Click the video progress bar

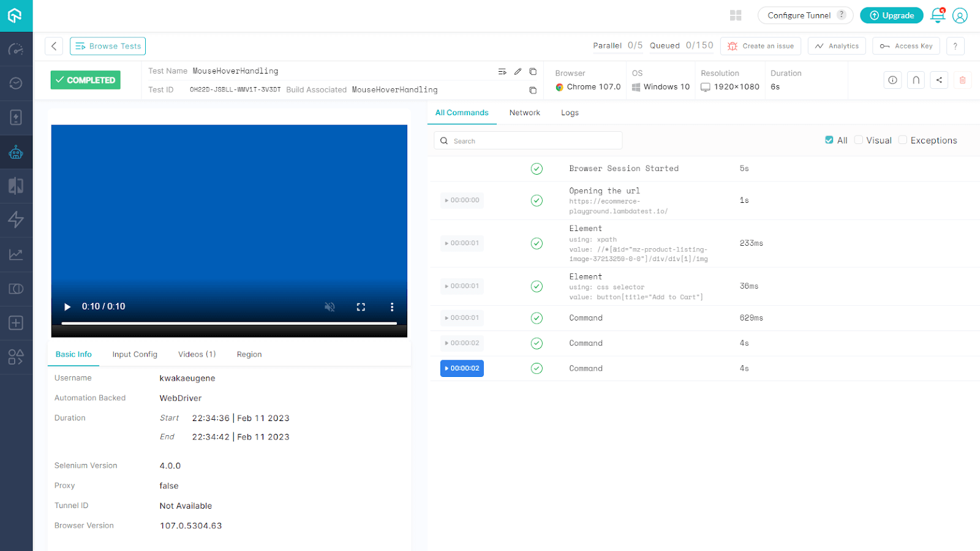click(x=229, y=323)
